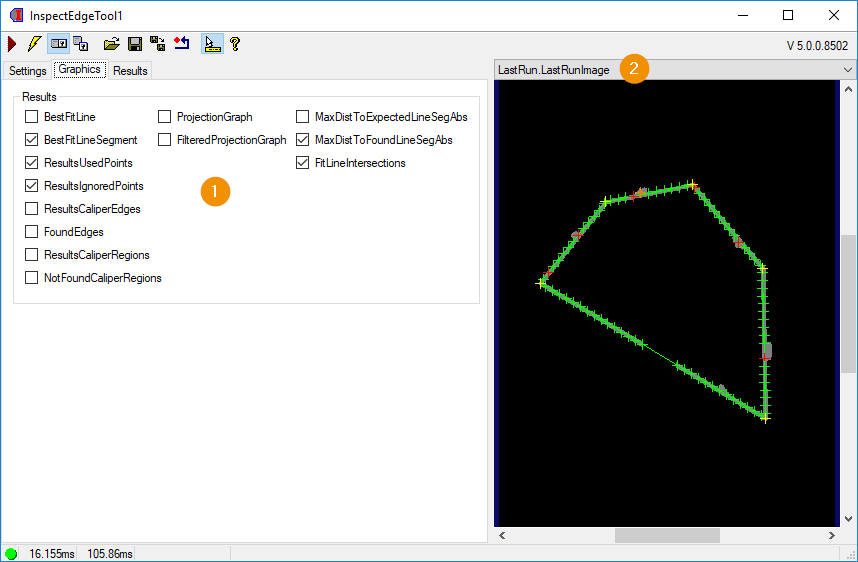
Task: Enable the BestFitLine checkbox
Action: (x=32, y=117)
